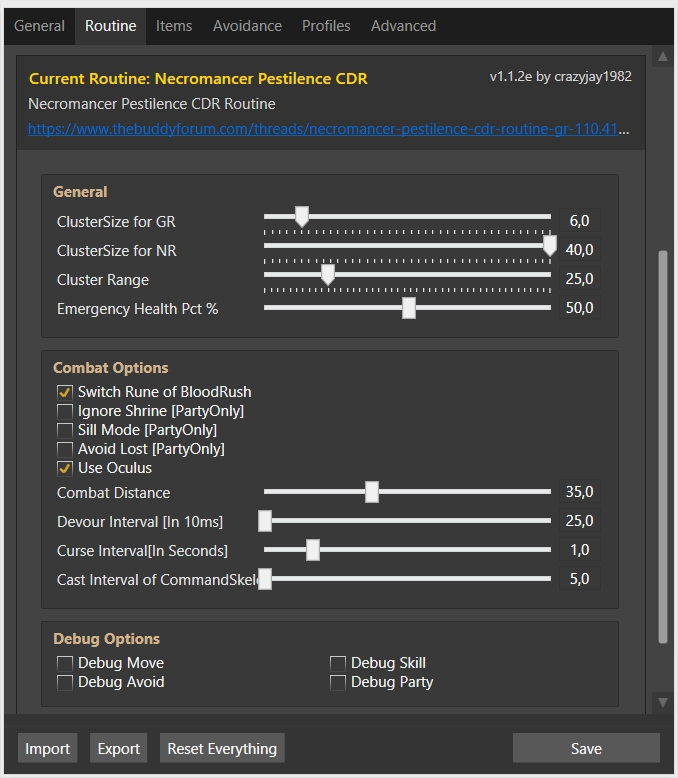Open the thebuddyforum routine thread link

tap(329, 129)
